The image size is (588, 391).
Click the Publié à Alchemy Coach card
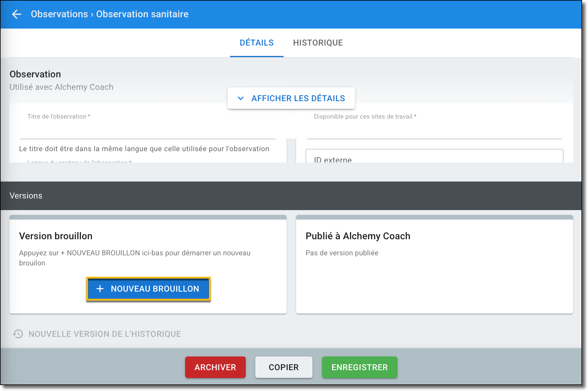pyautogui.click(x=434, y=265)
